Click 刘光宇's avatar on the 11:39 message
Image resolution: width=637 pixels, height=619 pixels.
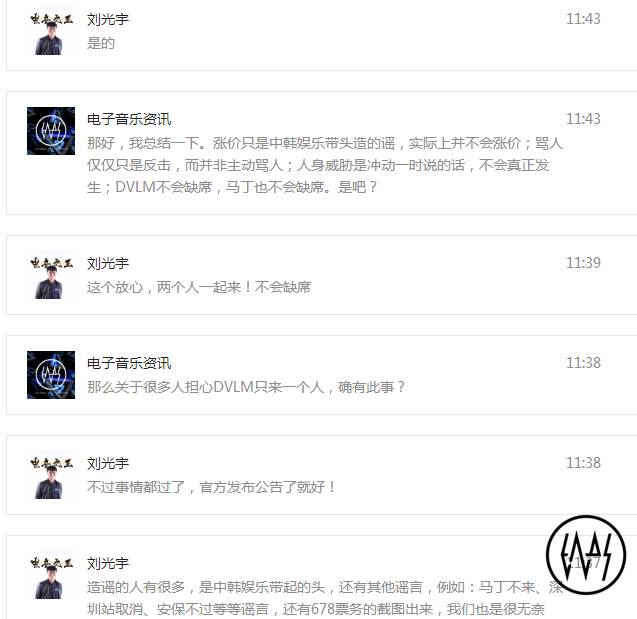[x=51, y=275]
